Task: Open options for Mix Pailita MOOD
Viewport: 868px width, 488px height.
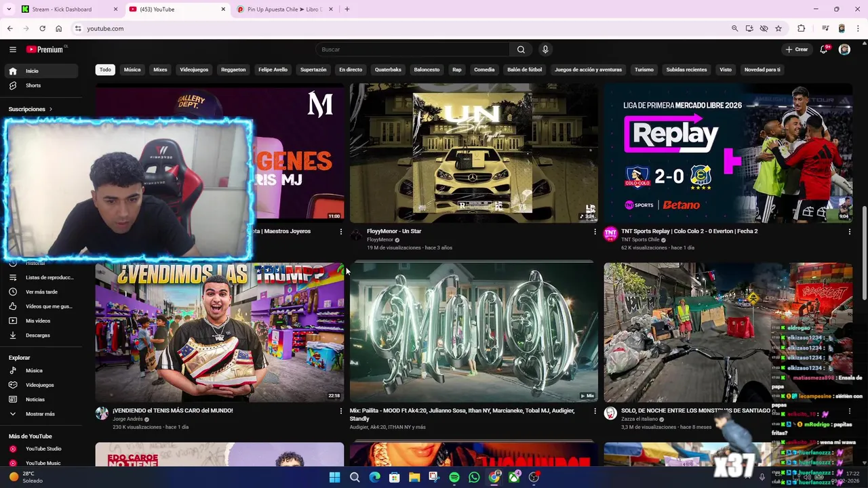Action: tap(595, 411)
